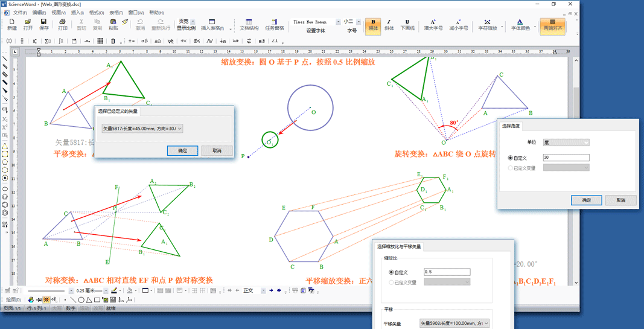Open the 格式 (Format) menu

96,13
